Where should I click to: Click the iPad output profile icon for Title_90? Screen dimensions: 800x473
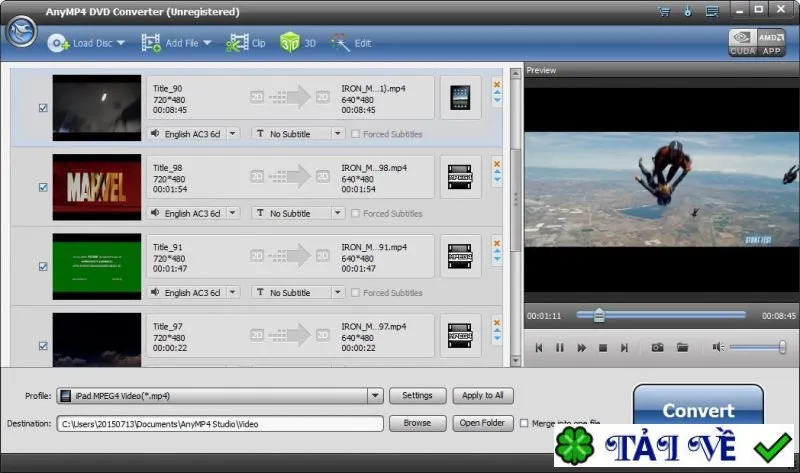click(460, 97)
